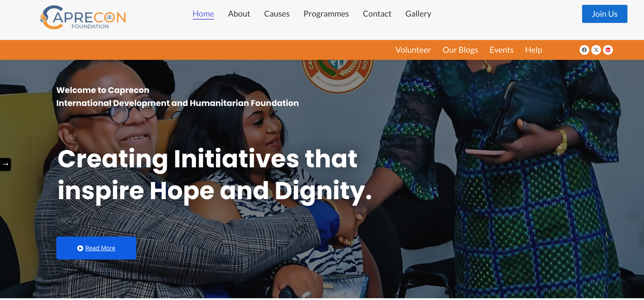The height and width of the screenshot is (300, 644).
Task: Select Help in the orange bar
Action: point(533,50)
